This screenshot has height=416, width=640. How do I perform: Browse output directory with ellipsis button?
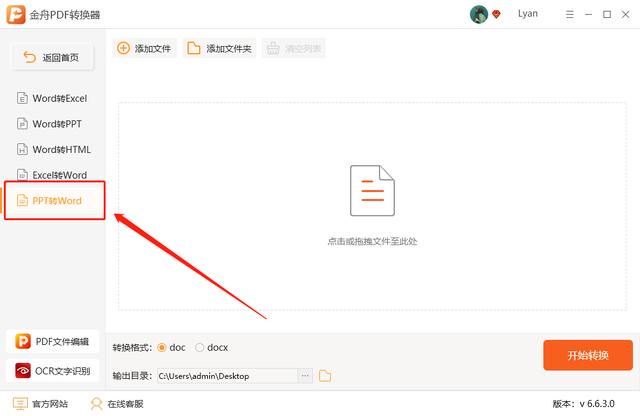pos(305,376)
